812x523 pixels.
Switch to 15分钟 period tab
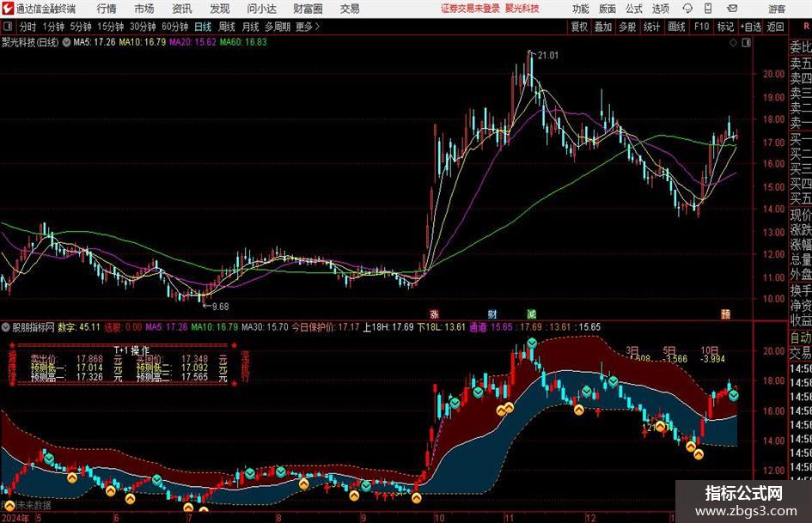pyautogui.click(x=110, y=27)
